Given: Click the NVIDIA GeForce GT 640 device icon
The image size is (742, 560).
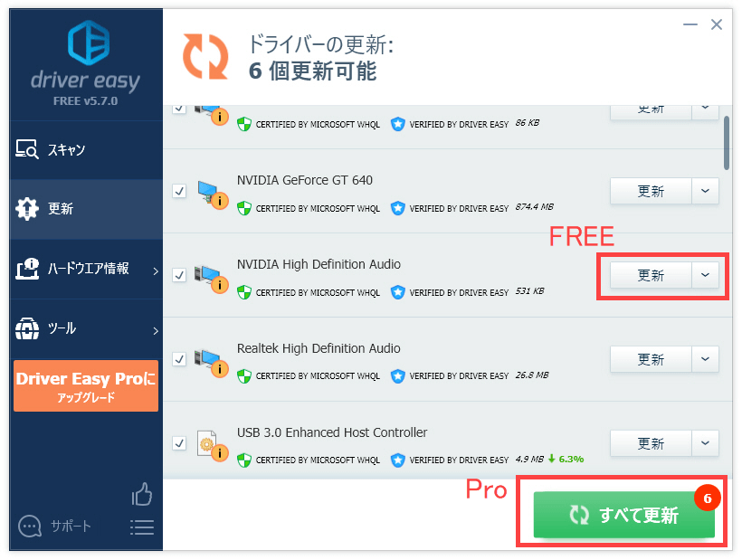Looking at the screenshot, I should [x=213, y=195].
